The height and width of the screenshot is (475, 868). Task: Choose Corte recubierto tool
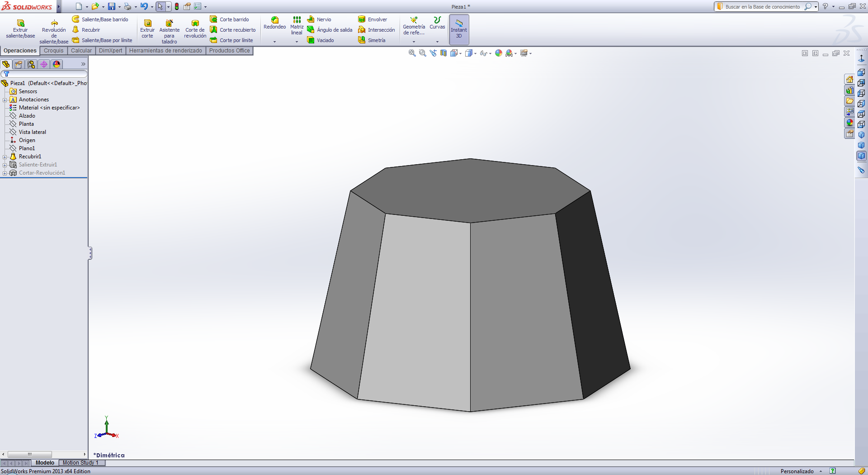(x=233, y=30)
